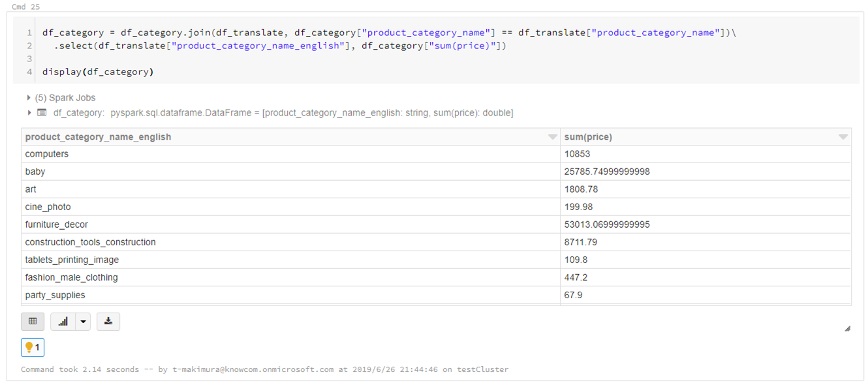Click line 4 containing display(df_category)
This screenshot has height=385, width=868.
98,71
